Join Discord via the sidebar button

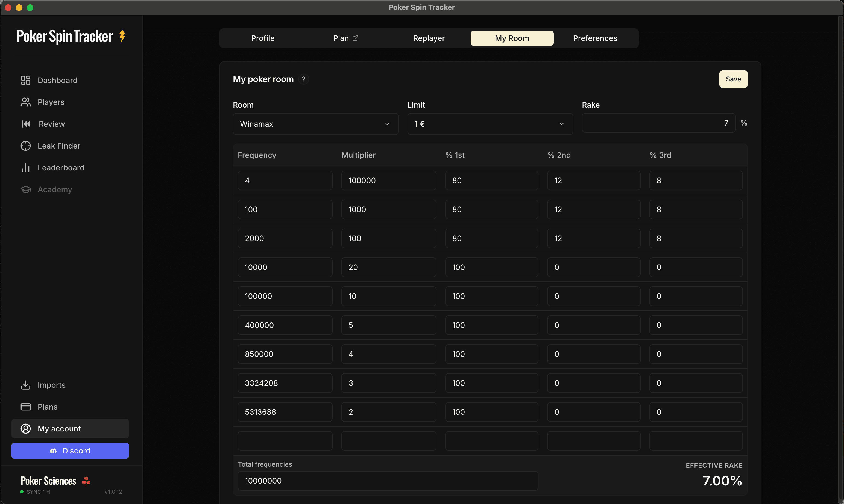click(x=70, y=450)
